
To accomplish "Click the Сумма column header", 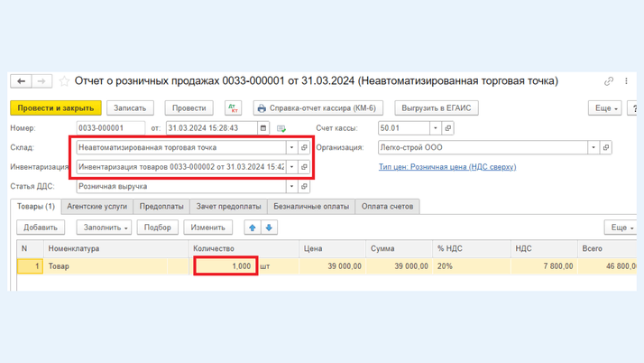I will [x=399, y=248].
